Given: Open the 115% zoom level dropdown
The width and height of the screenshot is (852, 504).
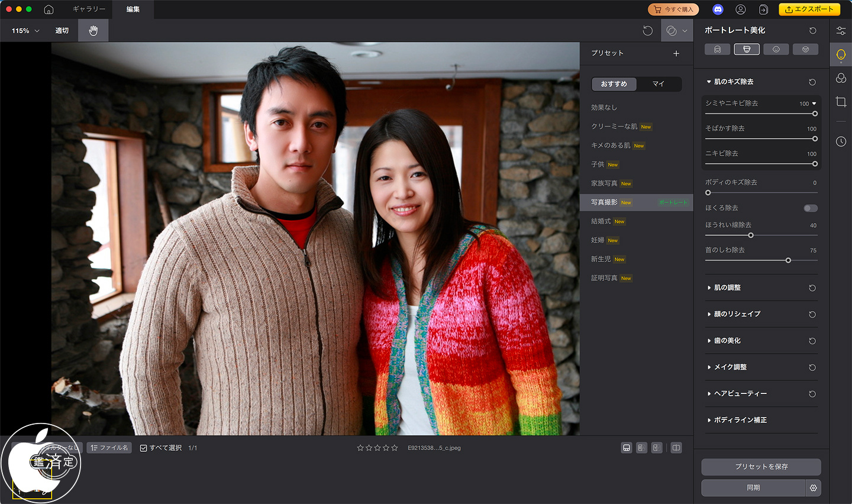Looking at the screenshot, I should point(25,31).
